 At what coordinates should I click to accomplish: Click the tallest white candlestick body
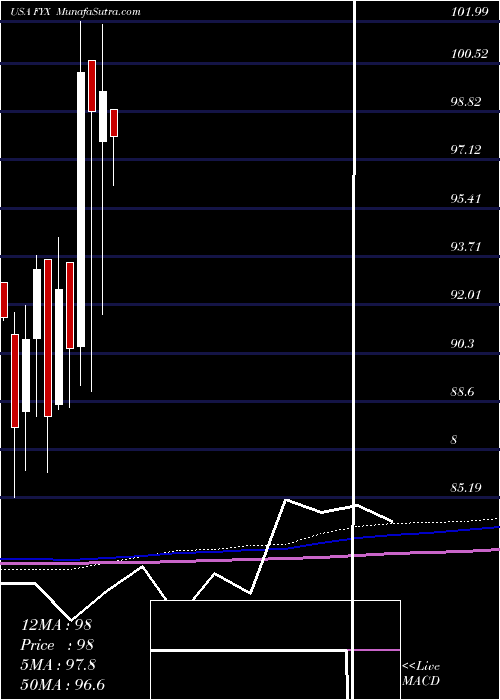[81, 209]
